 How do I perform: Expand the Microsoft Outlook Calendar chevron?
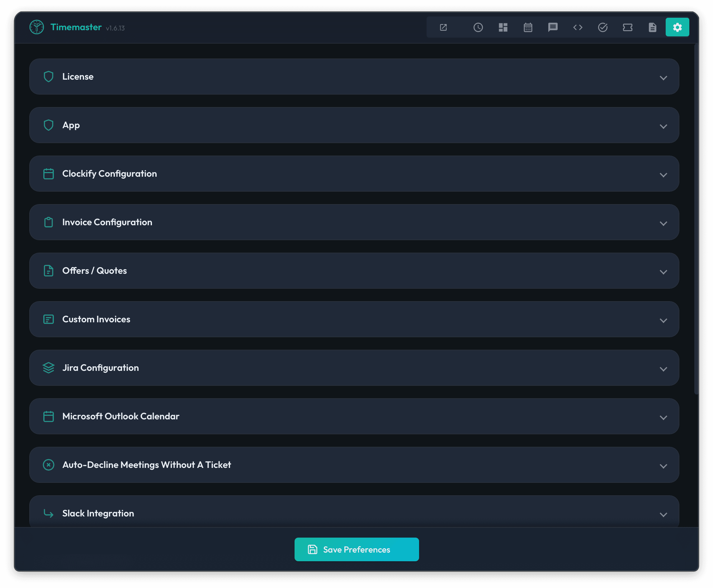(663, 418)
